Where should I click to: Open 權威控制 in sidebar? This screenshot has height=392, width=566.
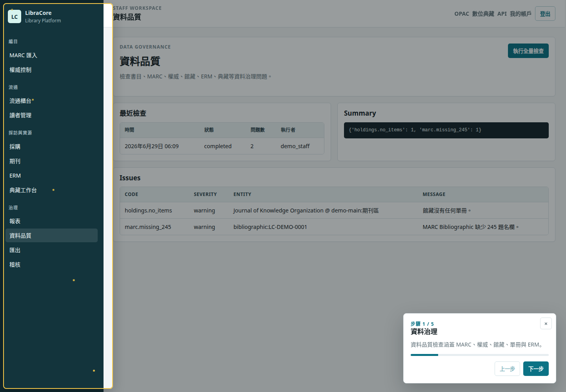tap(51, 70)
